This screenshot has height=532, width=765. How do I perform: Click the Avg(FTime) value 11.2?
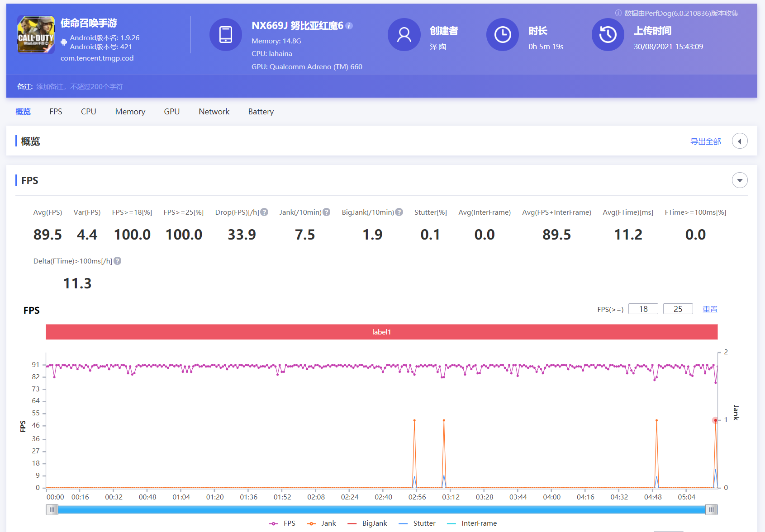pos(628,235)
